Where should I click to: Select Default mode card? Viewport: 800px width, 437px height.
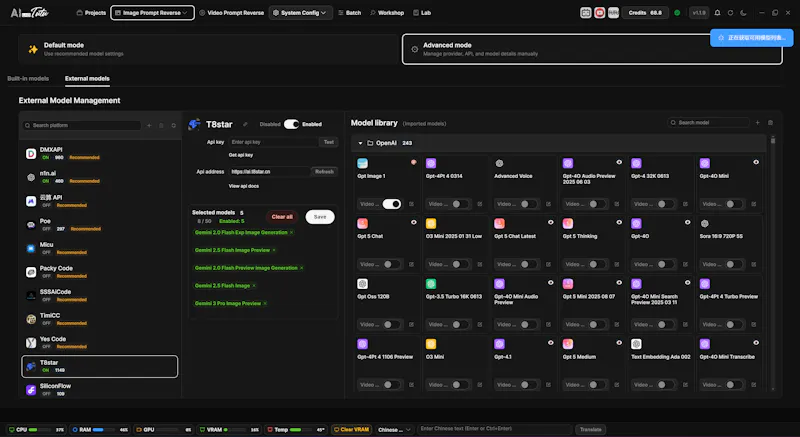pyautogui.click(x=208, y=49)
